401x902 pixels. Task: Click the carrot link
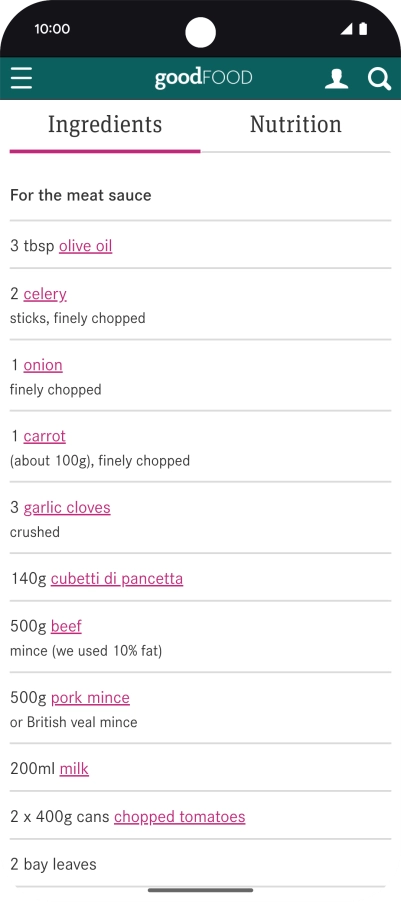[x=44, y=437]
